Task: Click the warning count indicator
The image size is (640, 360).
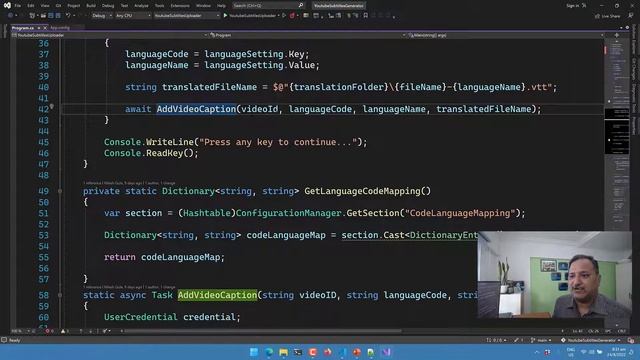Action: (x=64, y=331)
